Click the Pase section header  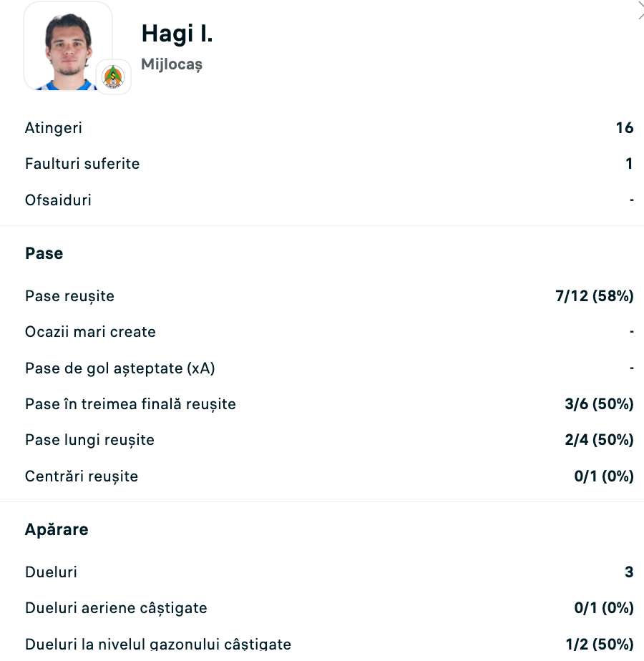pos(44,253)
